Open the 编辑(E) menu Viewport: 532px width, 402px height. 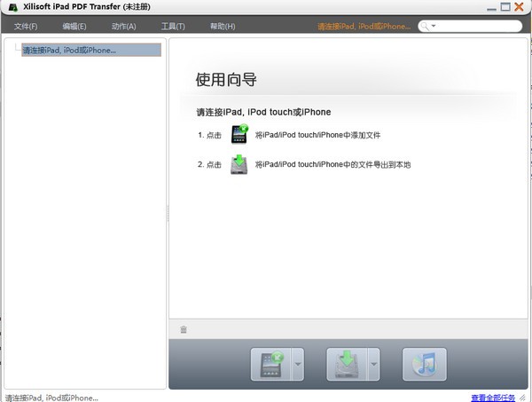coord(74,27)
